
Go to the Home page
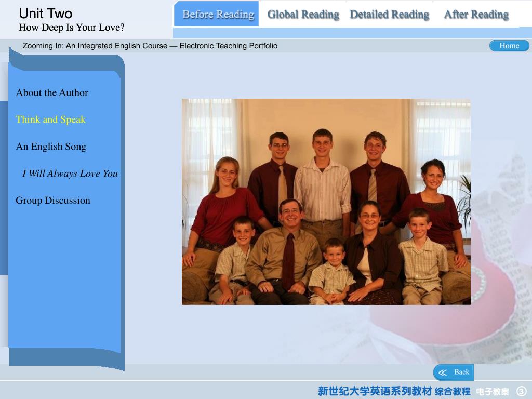[x=509, y=46]
